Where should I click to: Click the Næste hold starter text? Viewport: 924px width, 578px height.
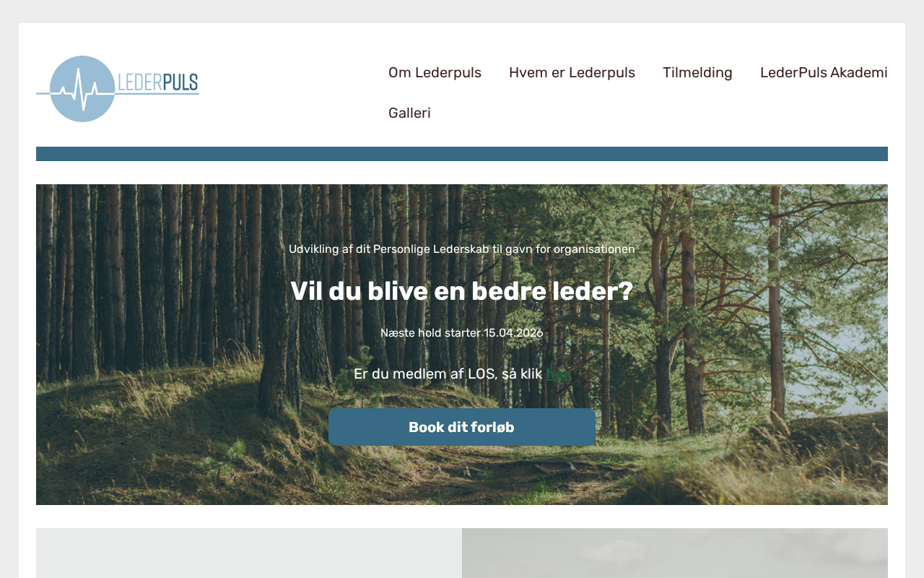point(430,333)
